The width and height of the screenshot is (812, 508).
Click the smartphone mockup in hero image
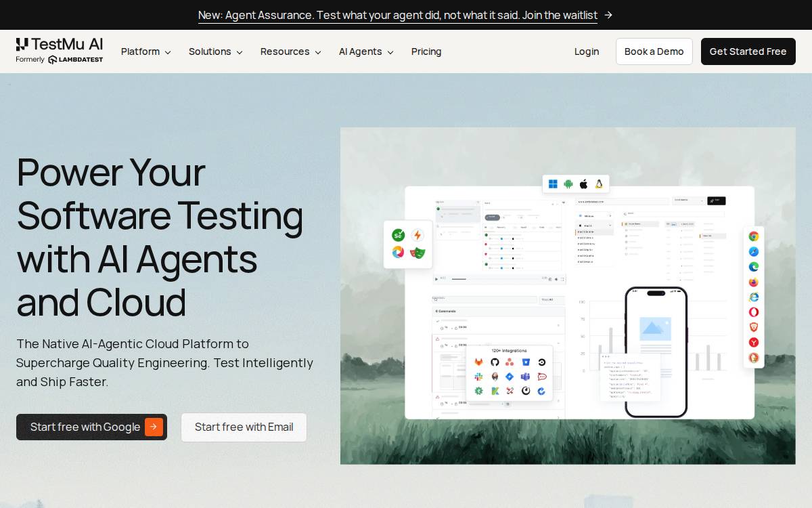656,352
